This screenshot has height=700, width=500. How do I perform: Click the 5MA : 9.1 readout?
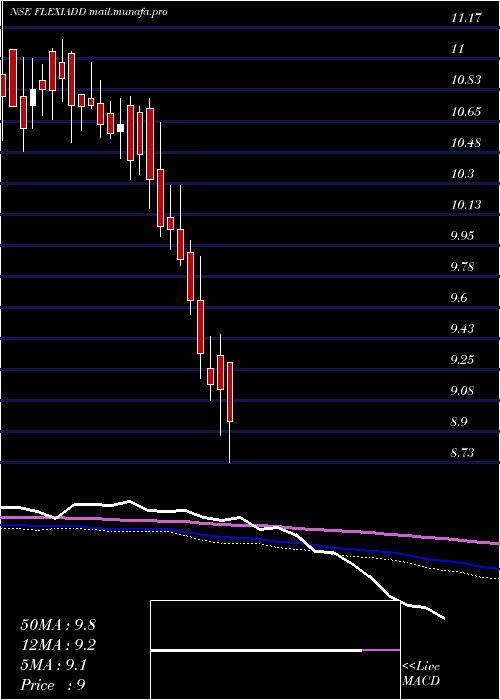(53, 665)
